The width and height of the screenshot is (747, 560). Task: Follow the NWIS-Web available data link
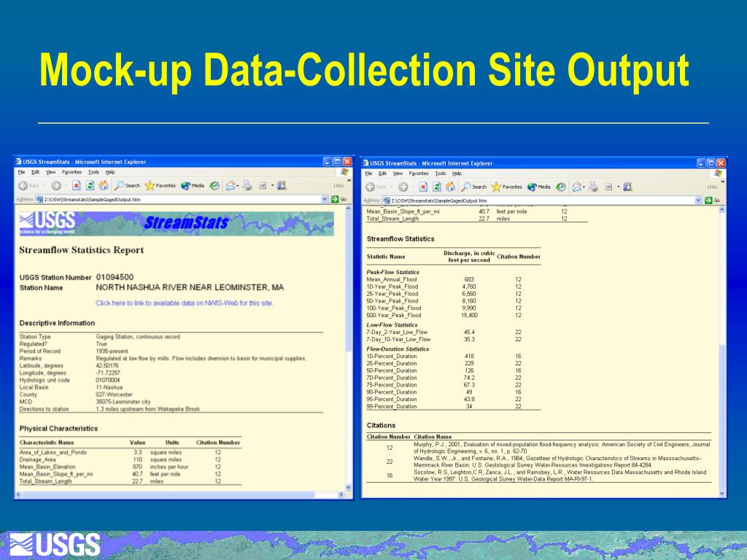point(185,303)
